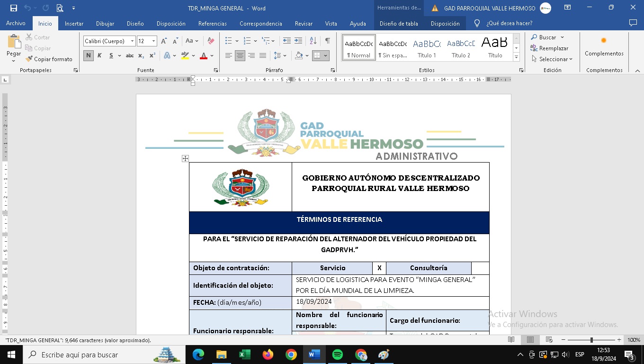
Task: Click the Format Painter brush icon
Action: [x=29, y=59]
